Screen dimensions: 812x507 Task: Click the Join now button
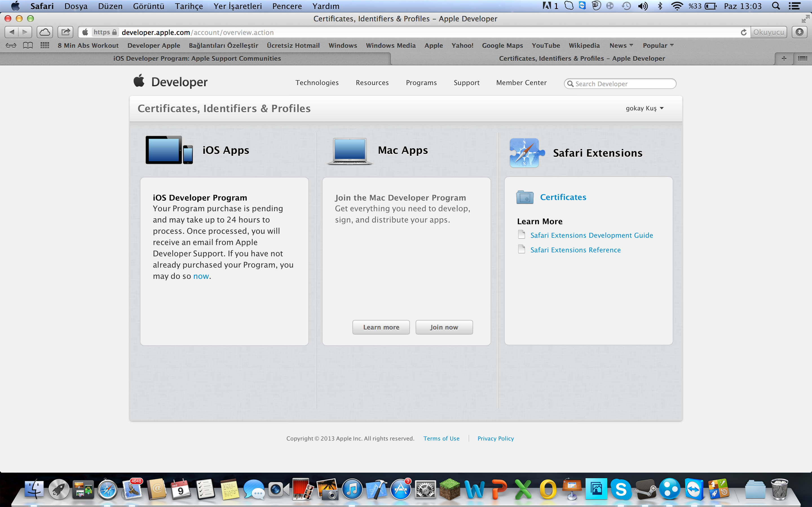click(x=444, y=327)
